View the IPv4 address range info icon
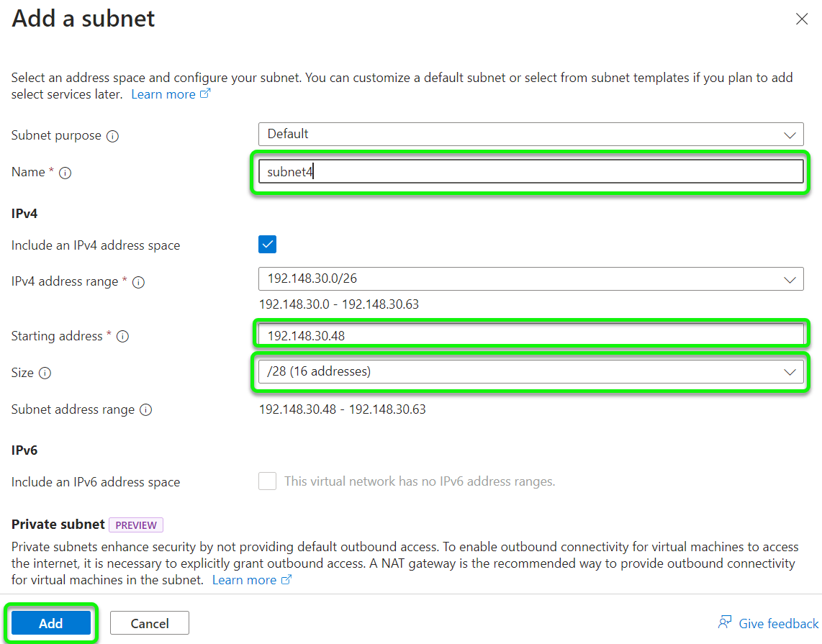 [137, 282]
